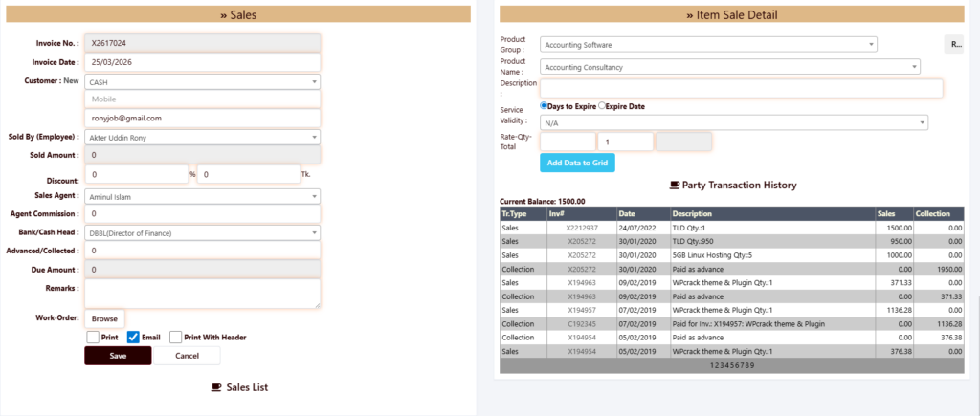
Task: Click the Sales List cup icon
Action: 215,387
